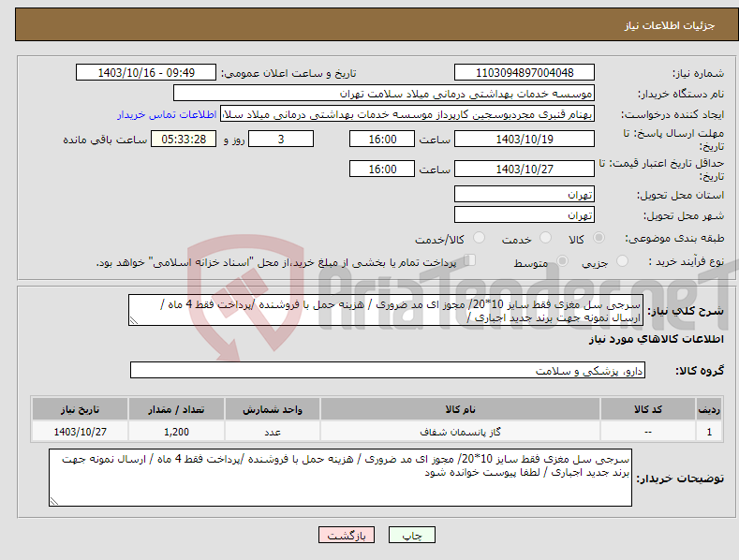The height and width of the screenshot is (560, 739).
Task: Click the resize handle of the شرح کلی نیاز textarea
Action: click(134, 320)
